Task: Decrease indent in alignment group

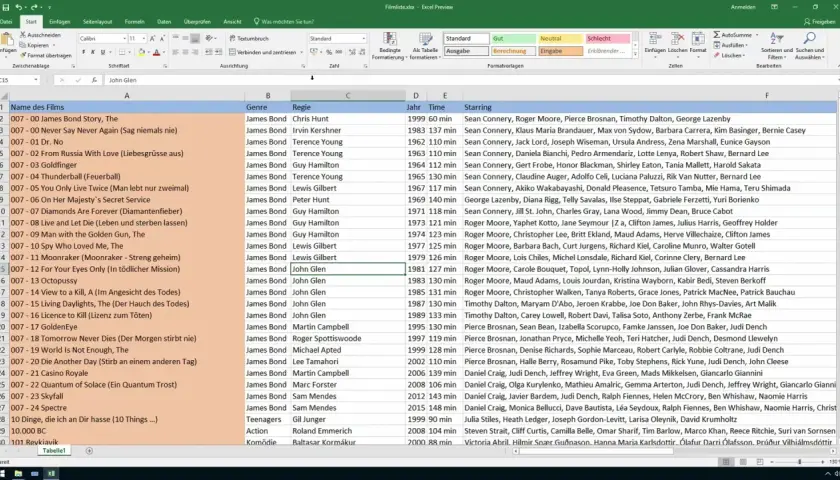Action: pos(209,52)
